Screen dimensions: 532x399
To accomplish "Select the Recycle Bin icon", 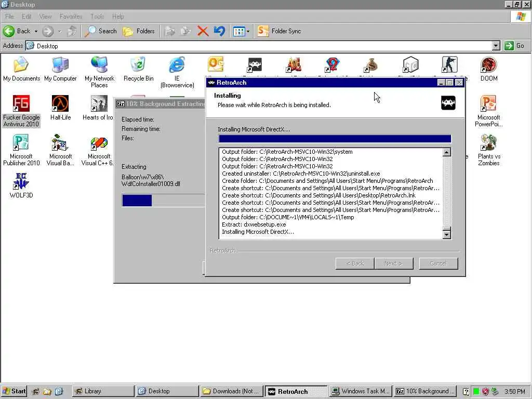I will coord(138,69).
